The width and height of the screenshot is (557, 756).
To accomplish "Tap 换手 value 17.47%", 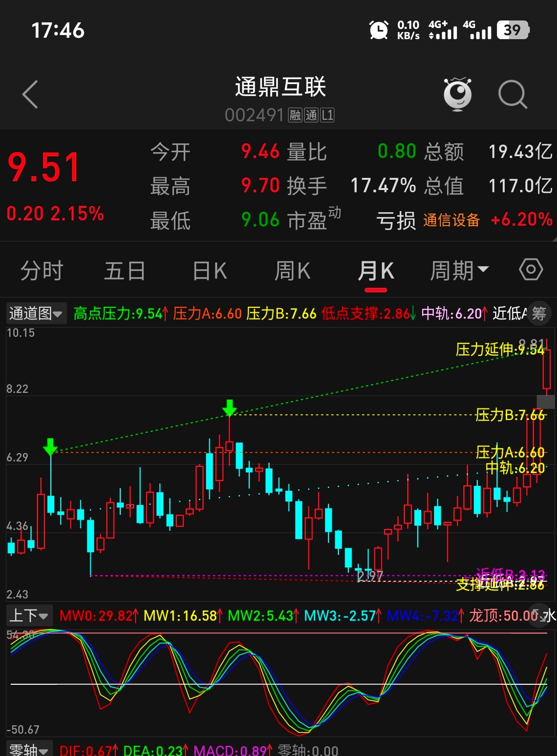I will pyautogui.click(x=383, y=185).
